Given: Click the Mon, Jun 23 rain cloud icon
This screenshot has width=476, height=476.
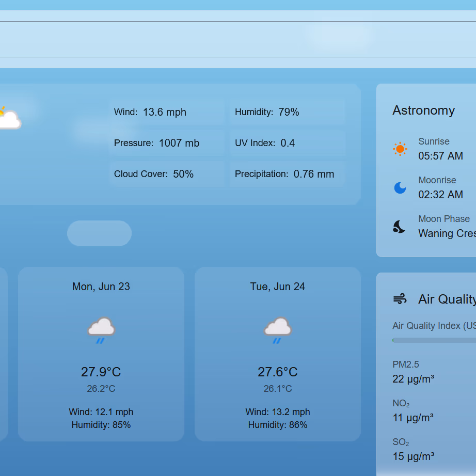Looking at the screenshot, I should (101, 330).
